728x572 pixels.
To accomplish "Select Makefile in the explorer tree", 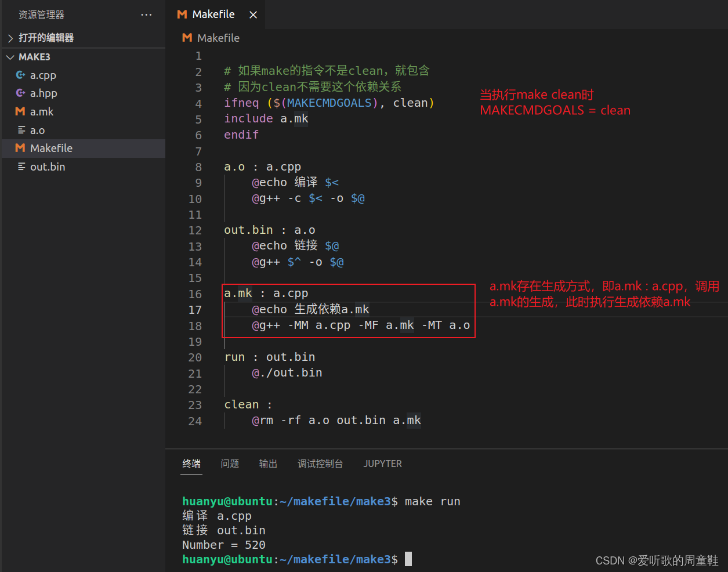I will pyautogui.click(x=84, y=149).
